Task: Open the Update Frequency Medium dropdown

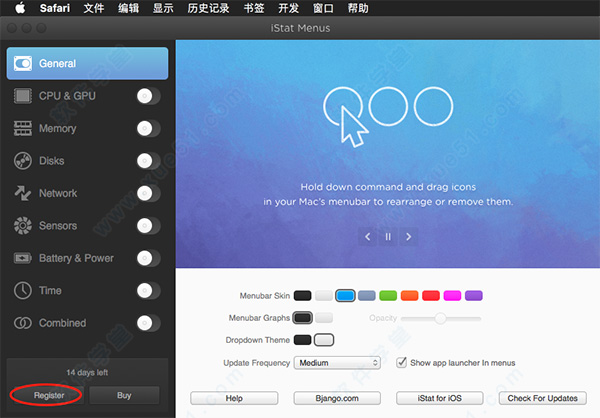Action: point(337,362)
